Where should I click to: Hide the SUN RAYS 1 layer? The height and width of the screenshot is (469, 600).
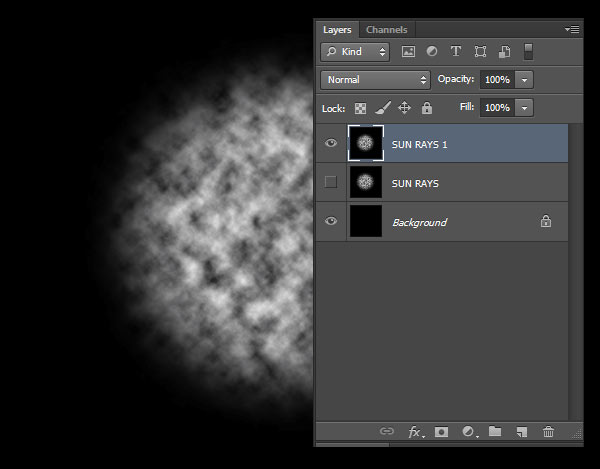click(331, 144)
